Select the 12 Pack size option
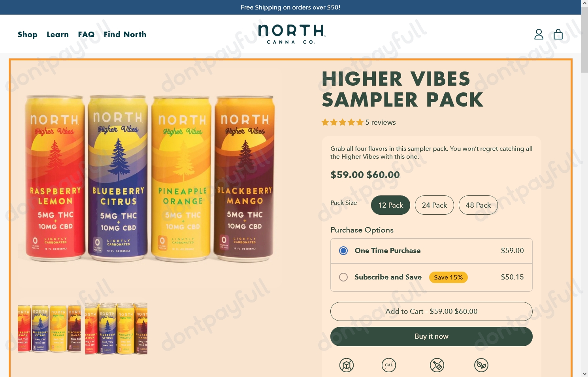This screenshot has height=377, width=588. (x=390, y=205)
